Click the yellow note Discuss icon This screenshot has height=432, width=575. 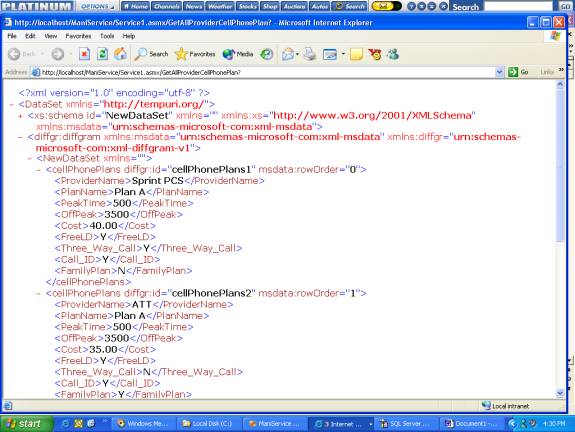coord(356,54)
